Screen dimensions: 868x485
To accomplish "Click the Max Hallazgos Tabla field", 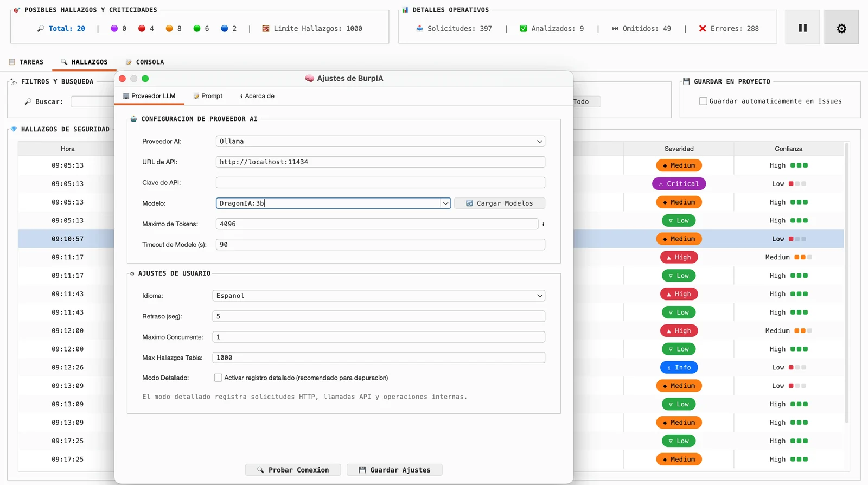I will (379, 358).
